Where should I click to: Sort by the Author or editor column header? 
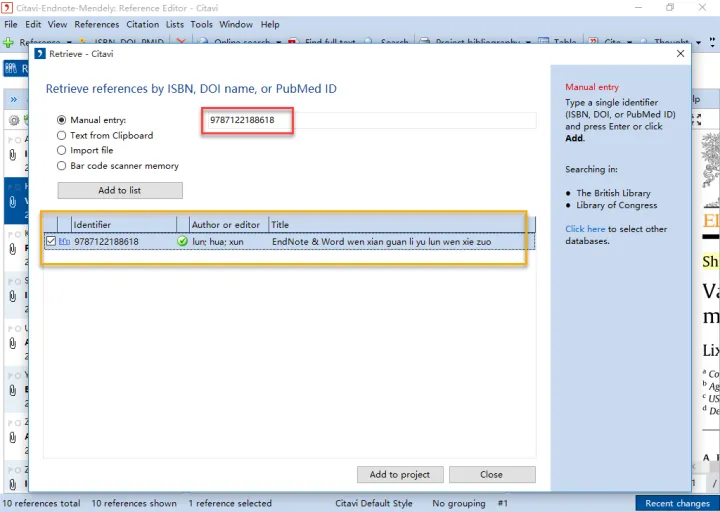pyautogui.click(x=229, y=225)
